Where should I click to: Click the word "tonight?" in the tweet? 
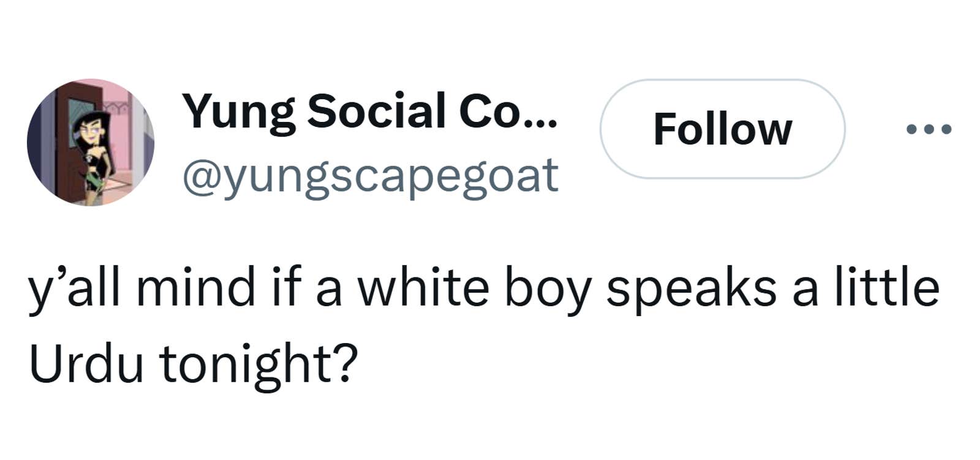pyautogui.click(x=258, y=364)
